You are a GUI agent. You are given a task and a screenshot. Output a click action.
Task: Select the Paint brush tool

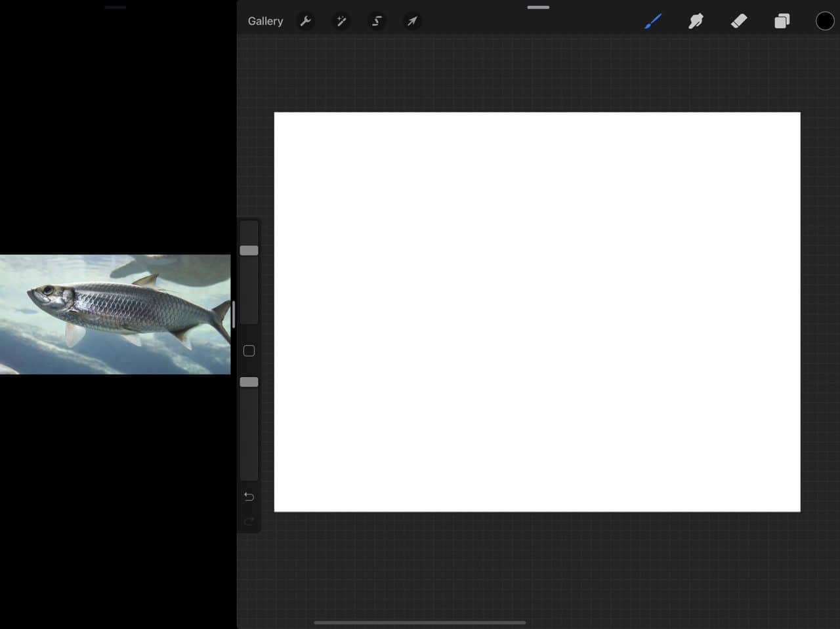click(652, 21)
